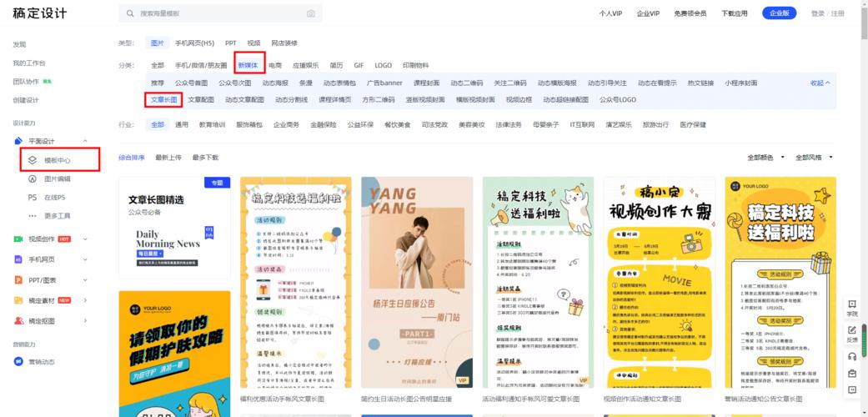Select the 手机网页(H5) type filter
868x417 pixels.
tap(195, 43)
